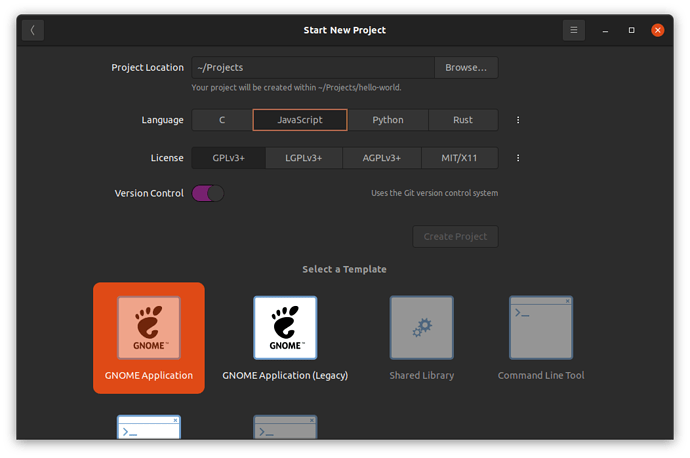Choose the GNOME Application (Legacy) template
The height and width of the screenshot is (458, 690).
tap(285, 338)
